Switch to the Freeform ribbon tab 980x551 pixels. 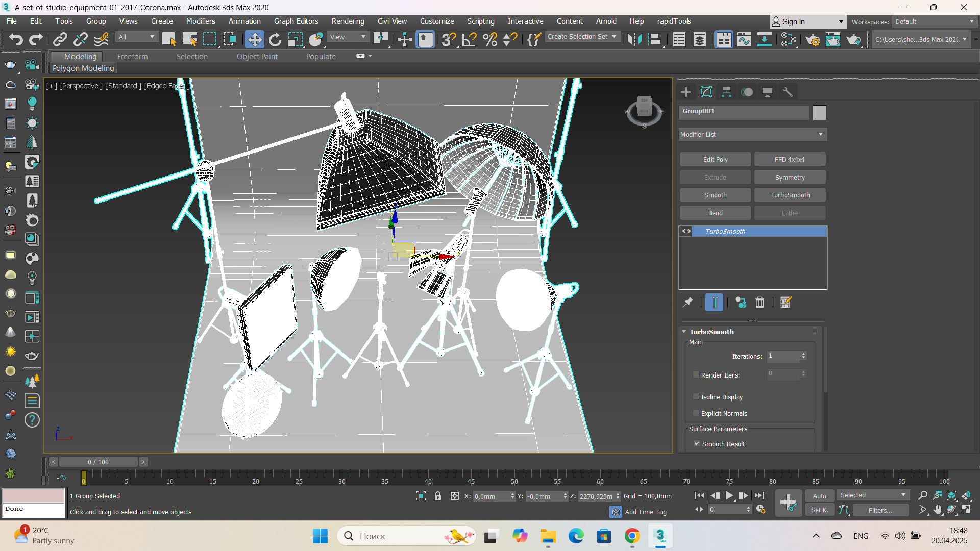[132, 57]
